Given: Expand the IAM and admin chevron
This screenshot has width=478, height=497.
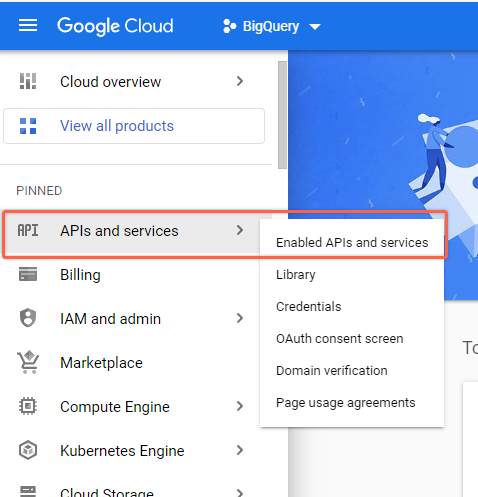Looking at the screenshot, I should [x=240, y=318].
